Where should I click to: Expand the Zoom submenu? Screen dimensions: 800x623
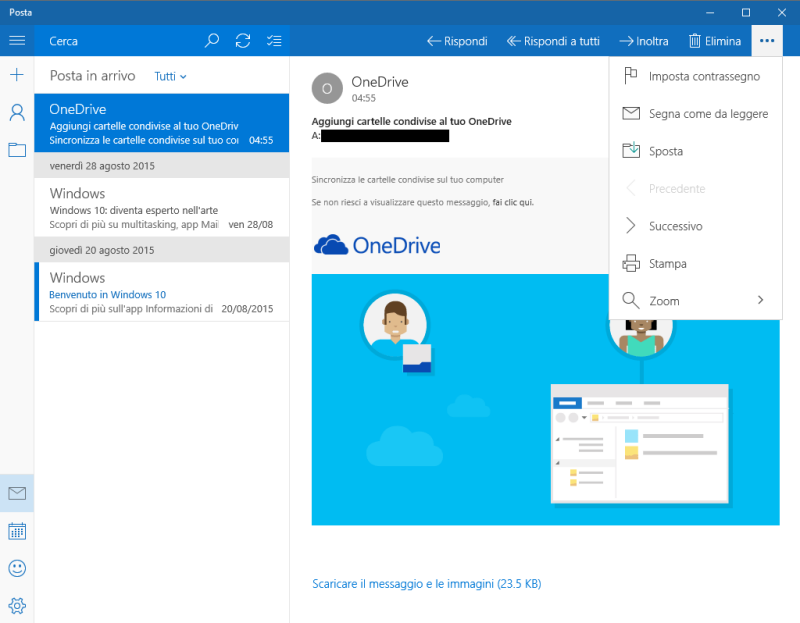[695, 301]
